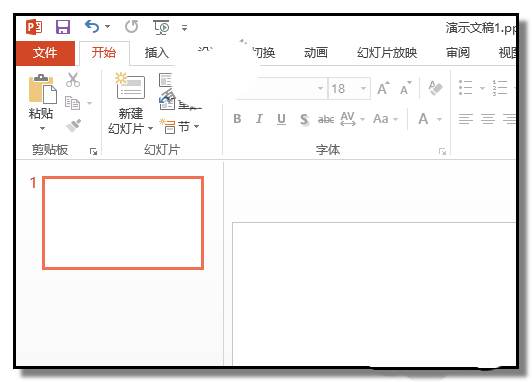Viewport: 532px width, 382px height.
Task: Open the 剪贴板 clipboard dialog launcher
Action: pyautogui.click(x=93, y=151)
